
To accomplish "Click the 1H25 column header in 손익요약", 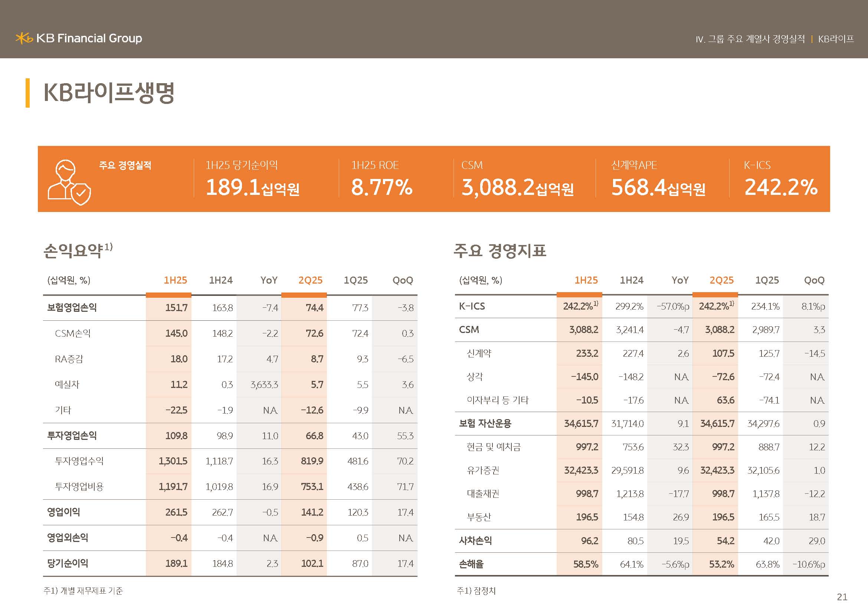I will (175, 280).
